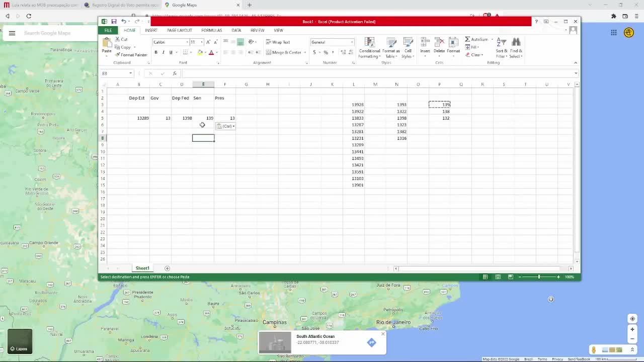This screenshot has height=362, width=644.
Task: Click the Google Maps zoom in button
Action: 632,329
